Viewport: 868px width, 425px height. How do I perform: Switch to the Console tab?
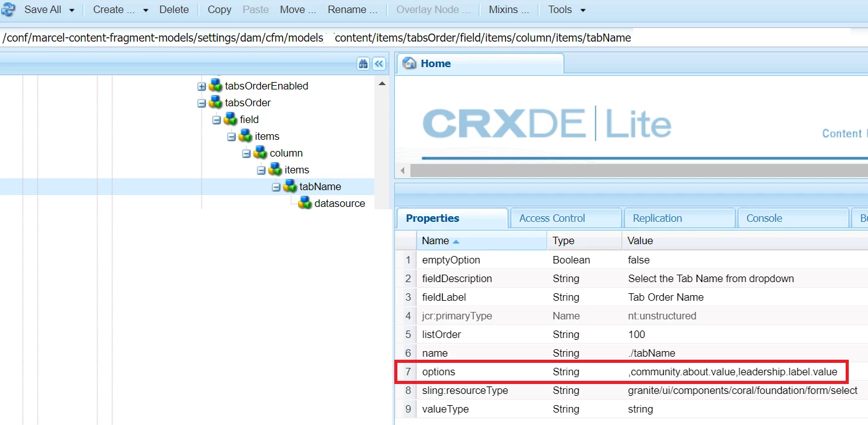tap(792, 218)
